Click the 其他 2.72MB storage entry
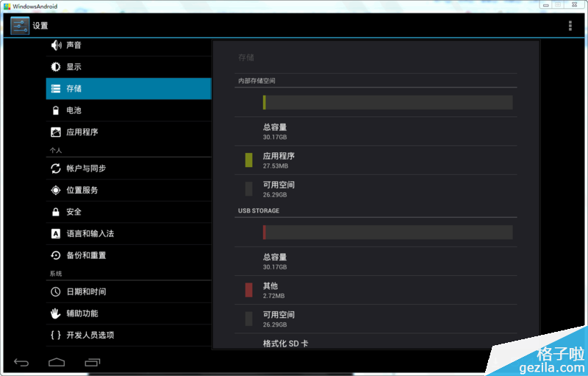The height and width of the screenshot is (376, 588). click(x=376, y=290)
